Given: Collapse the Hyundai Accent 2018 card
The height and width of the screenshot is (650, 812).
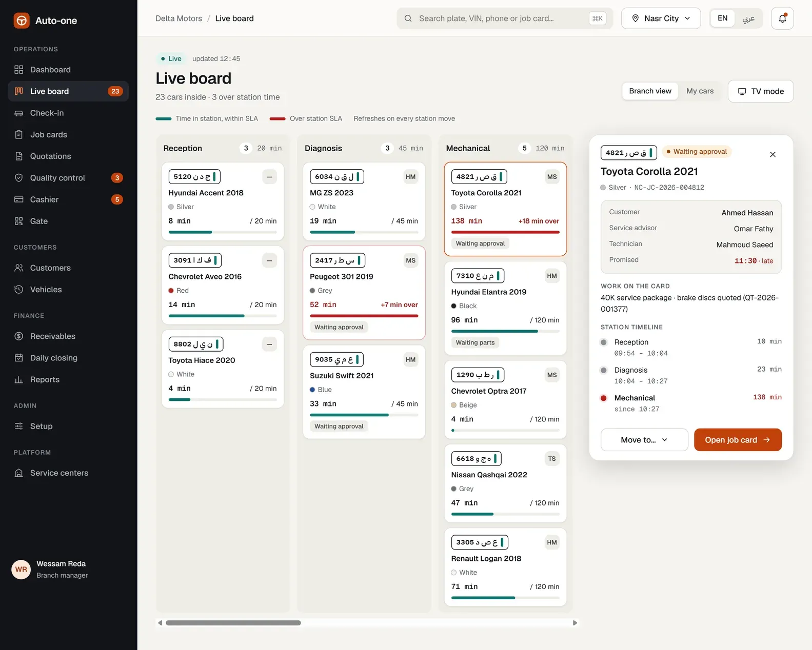Looking at the screenshot, I should click(x=269, y=177).
